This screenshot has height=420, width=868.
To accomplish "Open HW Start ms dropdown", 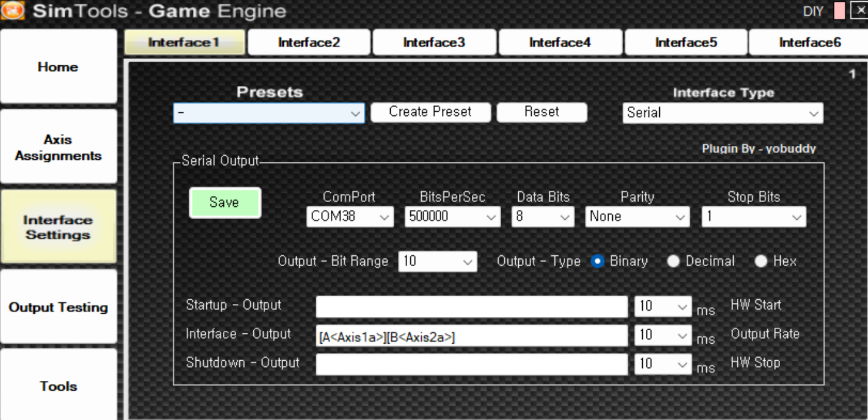I will (x=663, y=306).
